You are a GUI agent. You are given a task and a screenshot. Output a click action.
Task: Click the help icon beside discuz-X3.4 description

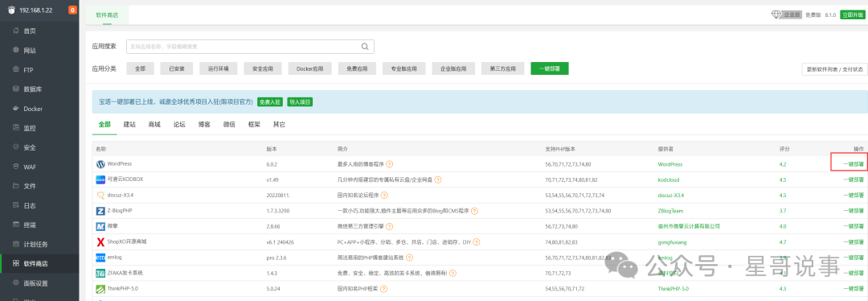[384, 195]
